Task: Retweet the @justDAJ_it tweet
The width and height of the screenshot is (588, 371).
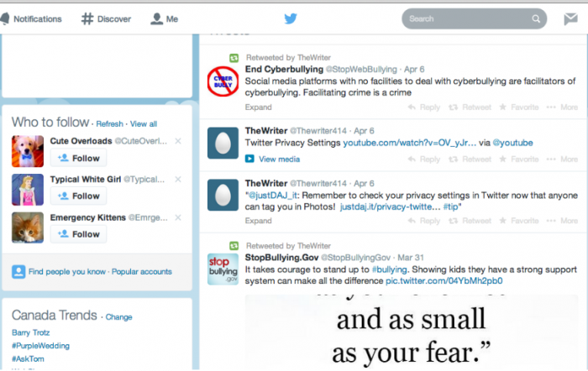Action: (470, 221)
